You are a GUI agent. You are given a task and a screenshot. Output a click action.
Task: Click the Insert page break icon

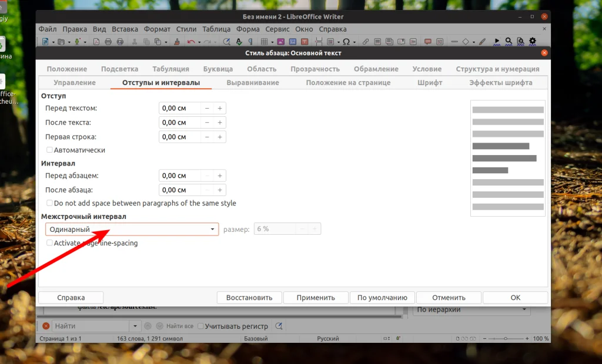click(318, 42)
